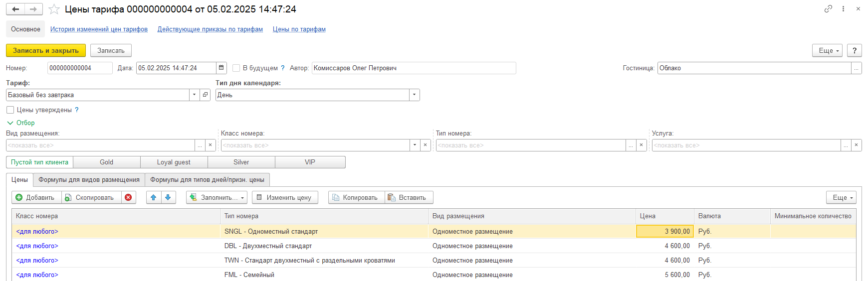Open Формулы для типов дней tab
The image size is (868, 281).
(207, 180)
